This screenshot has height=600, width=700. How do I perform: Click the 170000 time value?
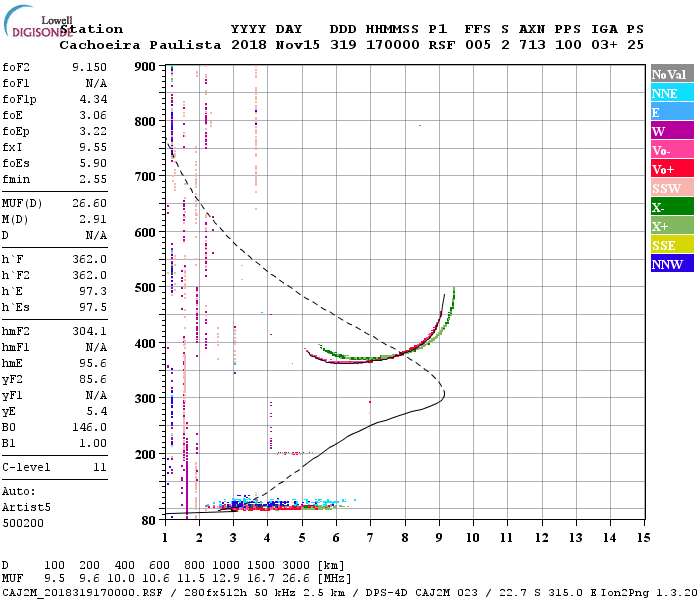pos(392,45)
